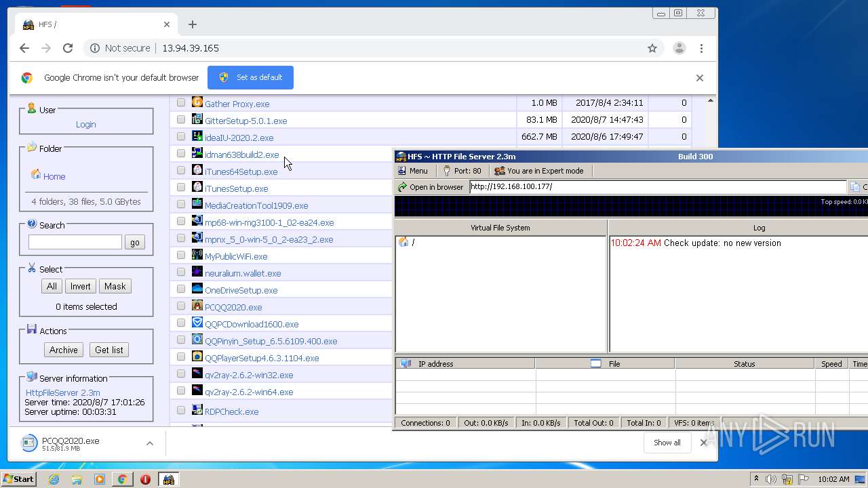Check the box for QQPinyin_Setup_6.5.6109.400.exe
Viewport: 868px width, 488px height.
click(x=181, y=340)
